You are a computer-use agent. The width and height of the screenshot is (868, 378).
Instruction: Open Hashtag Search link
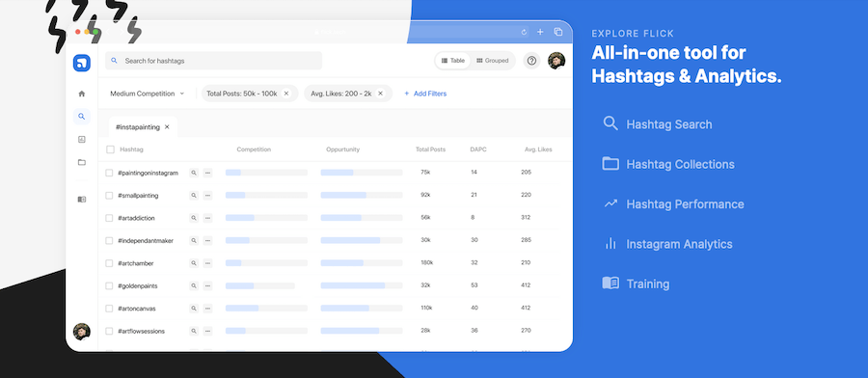click(658, 124)
